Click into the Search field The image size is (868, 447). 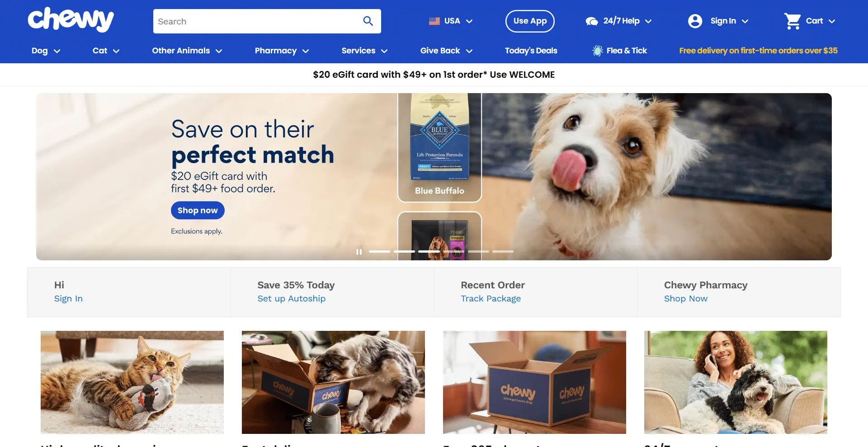tap(258, 21)
